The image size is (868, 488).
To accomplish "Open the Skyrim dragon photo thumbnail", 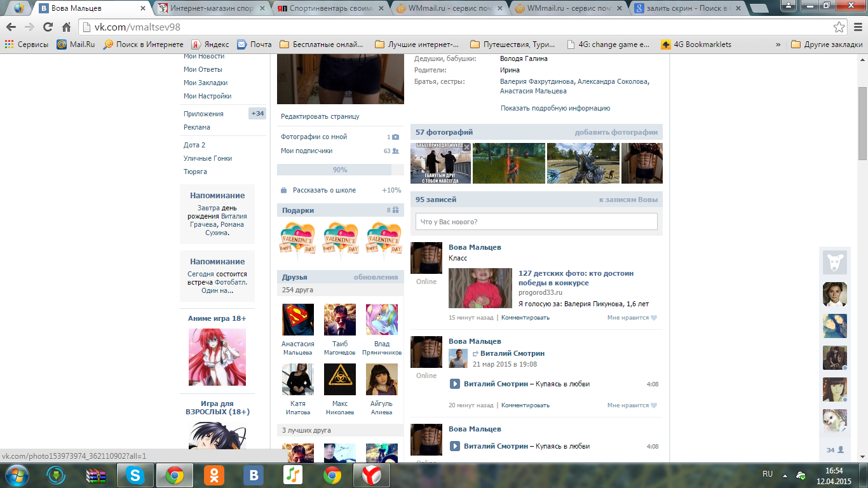I will click(583, 163).
